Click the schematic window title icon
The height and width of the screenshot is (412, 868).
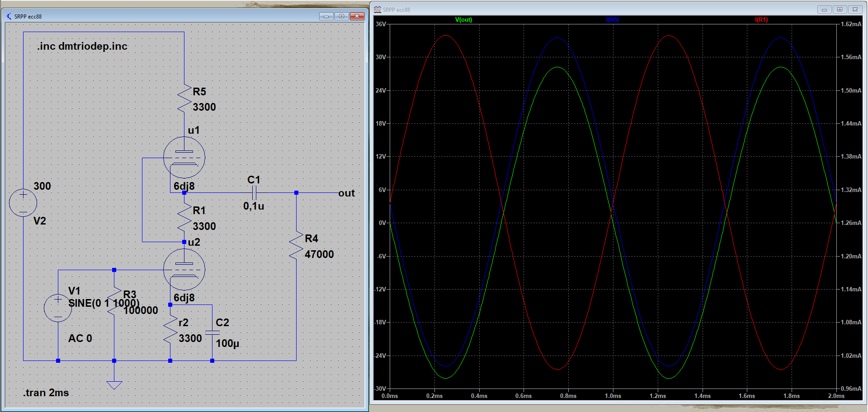(x=9, y=16)
